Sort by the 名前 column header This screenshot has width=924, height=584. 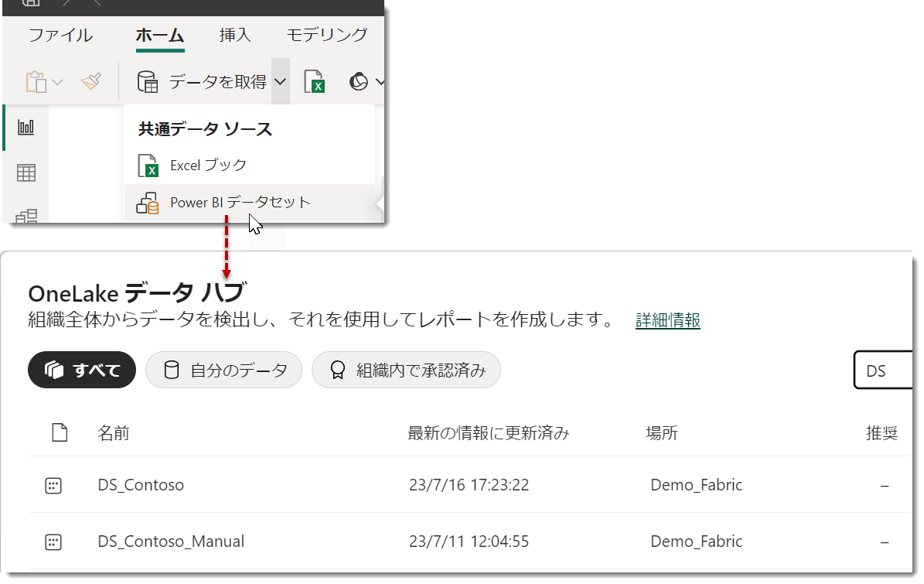point(113,433)
